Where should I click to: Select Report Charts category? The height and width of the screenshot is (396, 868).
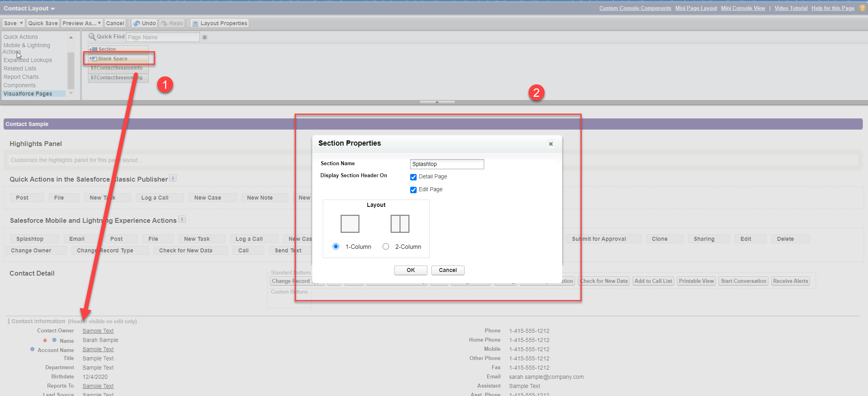(21, 77)
